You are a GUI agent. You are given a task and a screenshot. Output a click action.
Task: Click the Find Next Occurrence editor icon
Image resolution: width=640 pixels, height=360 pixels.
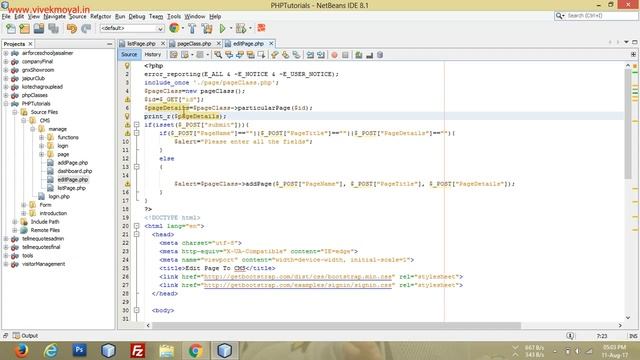[240, 55]
